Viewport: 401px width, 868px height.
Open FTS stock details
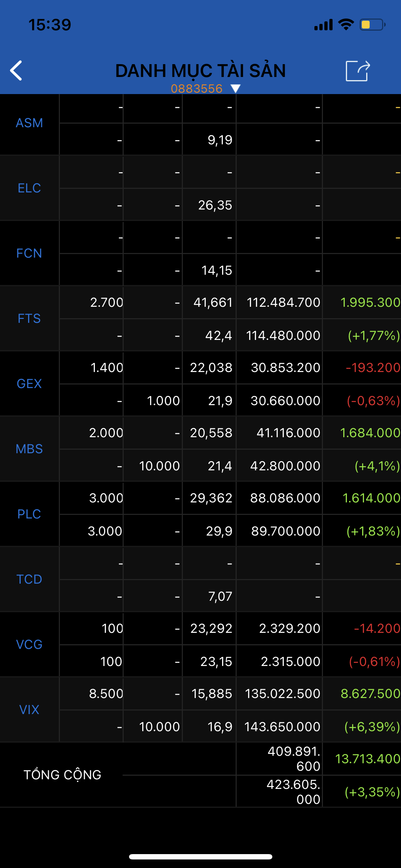tap(29, 319)
